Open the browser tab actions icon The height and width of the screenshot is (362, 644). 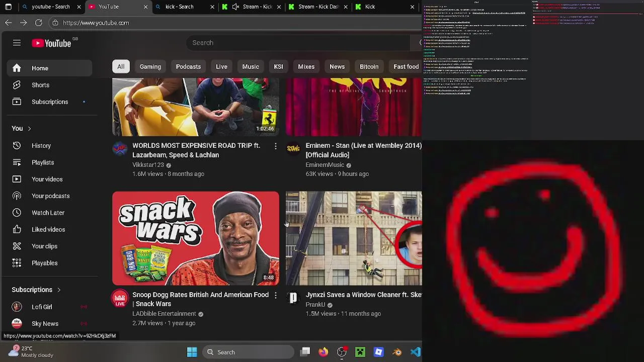pos(8,7)
